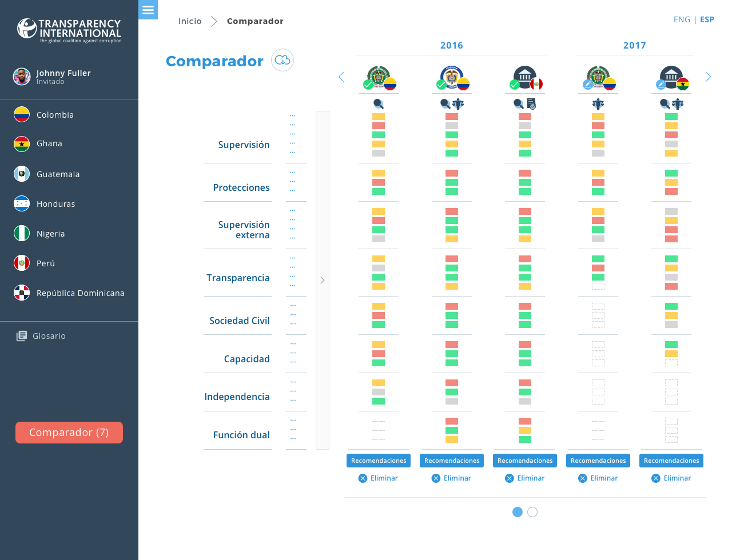Click the cloud download icon beside Comparador
The height and width of the screenshot is (560, 732).
(x=283, y=60)
